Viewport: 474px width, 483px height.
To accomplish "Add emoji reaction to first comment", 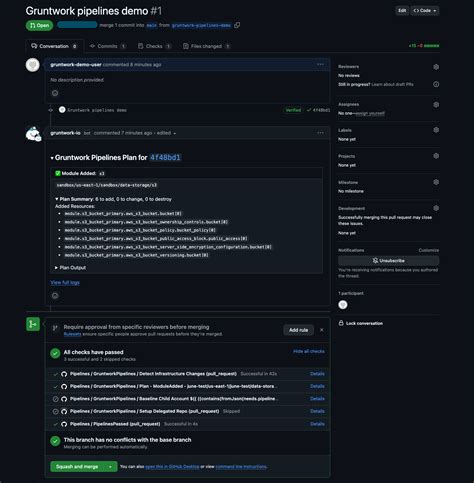I will pos(55,93).
